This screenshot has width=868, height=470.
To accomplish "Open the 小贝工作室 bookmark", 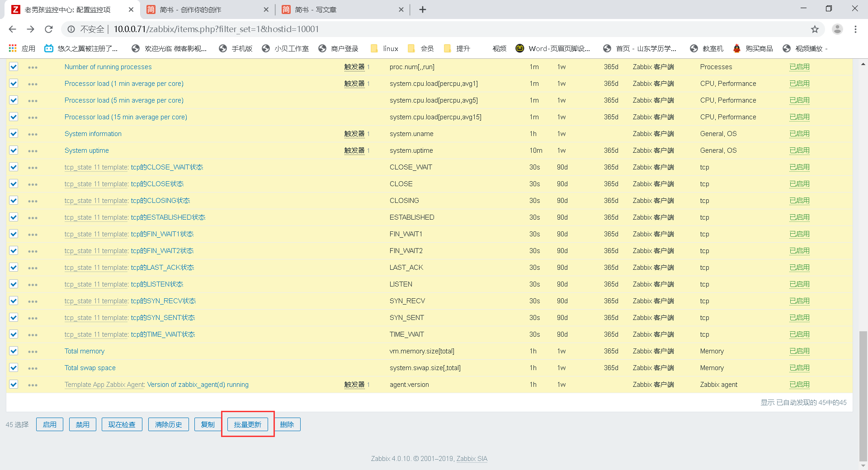I will 286,48.
